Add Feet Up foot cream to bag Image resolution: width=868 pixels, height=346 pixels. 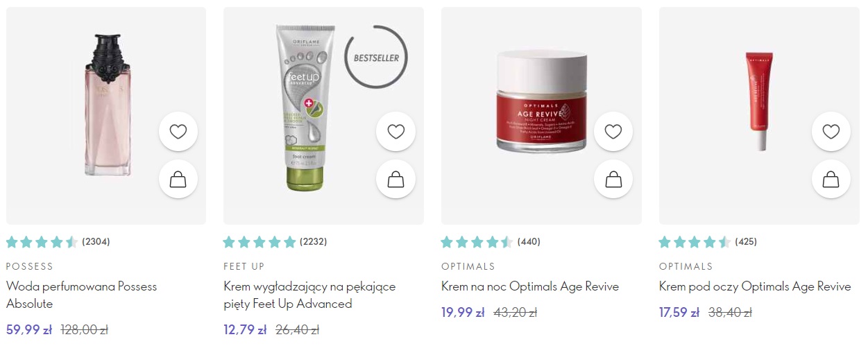point(395,180)
